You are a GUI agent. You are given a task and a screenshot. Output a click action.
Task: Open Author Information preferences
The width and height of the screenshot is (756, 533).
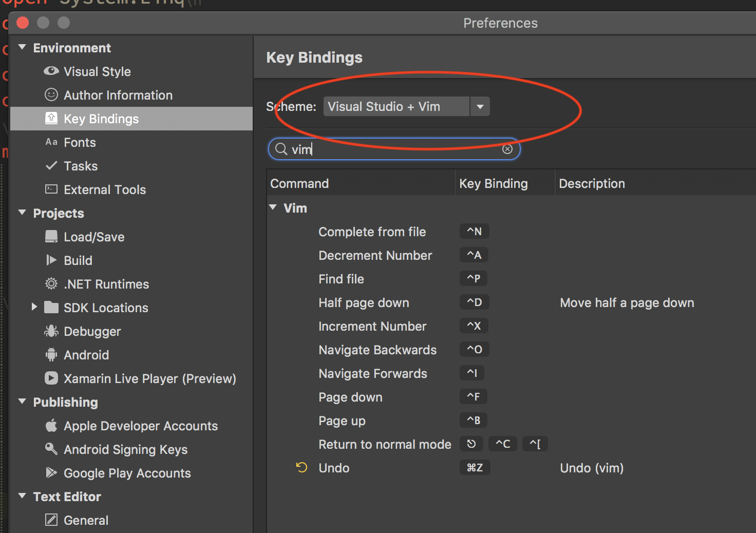tap(118, 95)
